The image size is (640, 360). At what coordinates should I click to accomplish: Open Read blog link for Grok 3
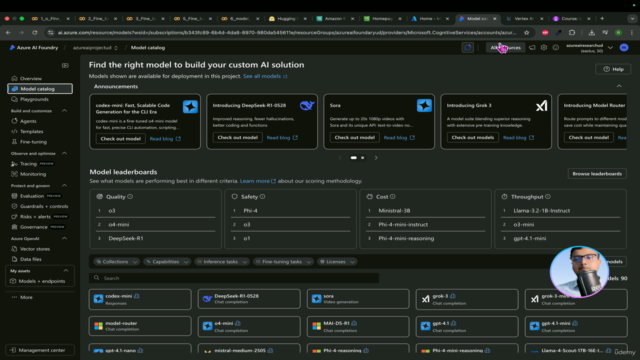[518, 138]
